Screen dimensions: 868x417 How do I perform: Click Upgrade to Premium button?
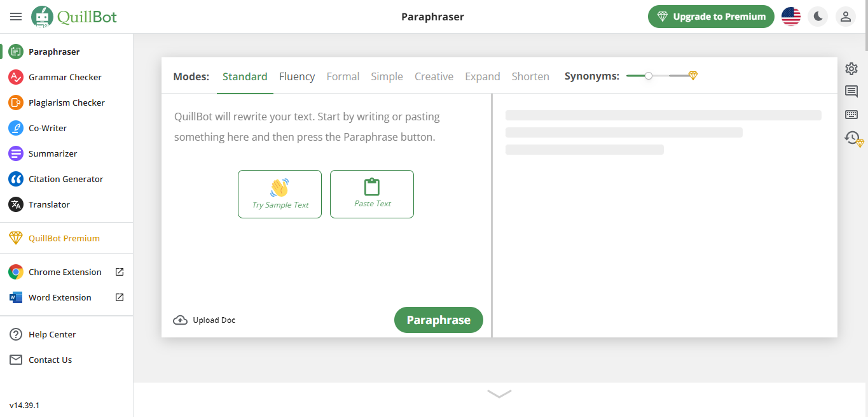pyautogui.click(x=711, y=17)
